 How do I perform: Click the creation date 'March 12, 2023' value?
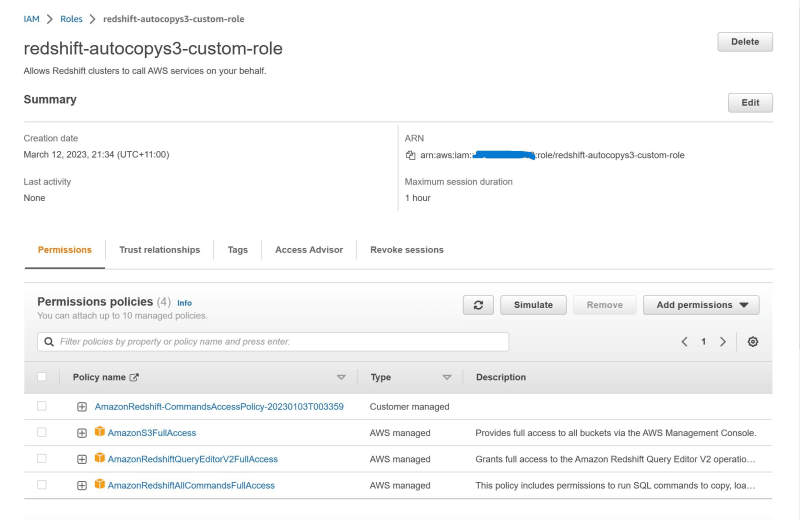(96, 155)
